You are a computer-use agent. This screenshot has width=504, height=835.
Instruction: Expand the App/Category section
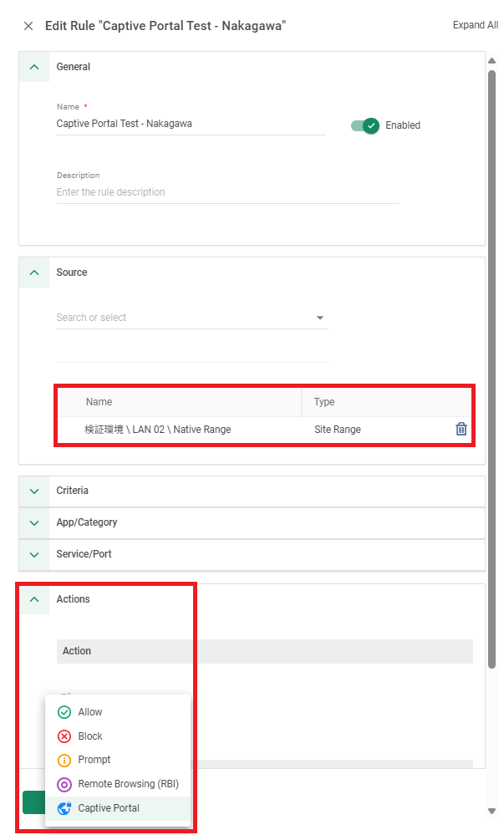pos(34,523)
